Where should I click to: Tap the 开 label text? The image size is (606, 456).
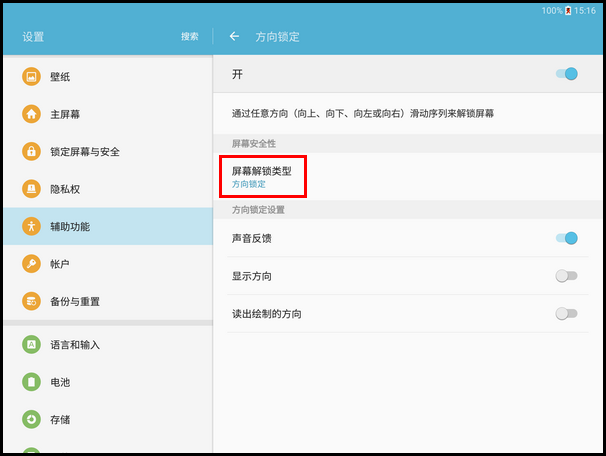point(237,74)
